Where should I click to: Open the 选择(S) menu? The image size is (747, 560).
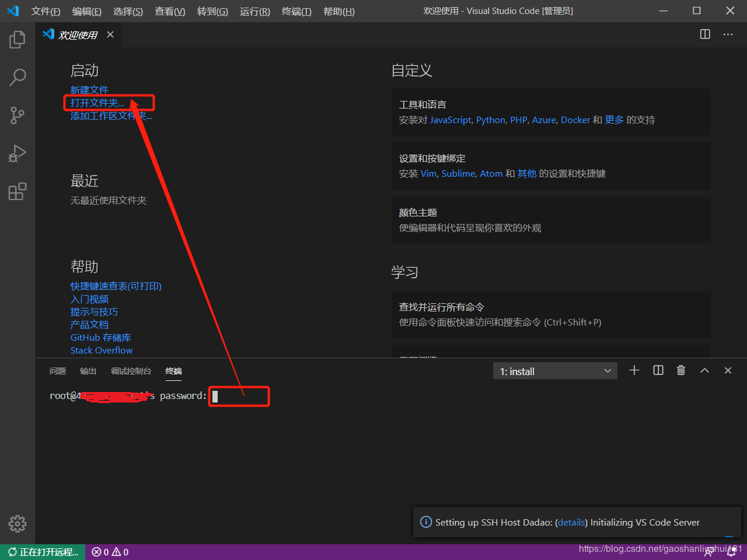[128, 12]
